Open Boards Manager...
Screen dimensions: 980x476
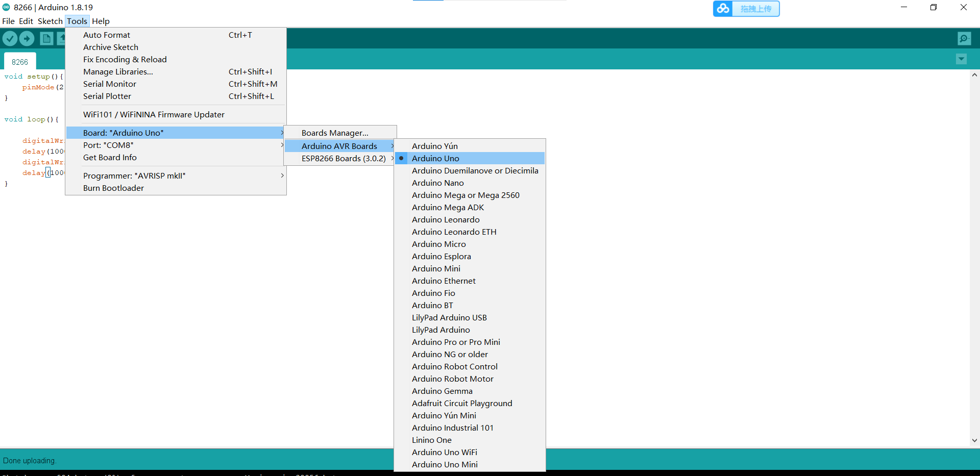point(340,133)
